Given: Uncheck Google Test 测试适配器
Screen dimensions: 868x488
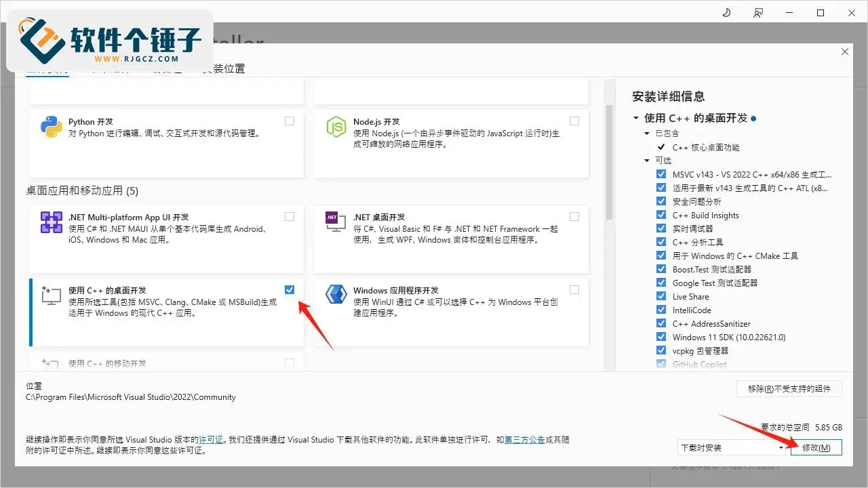Looking at the screenshot, I should click(x=661, y=283).
